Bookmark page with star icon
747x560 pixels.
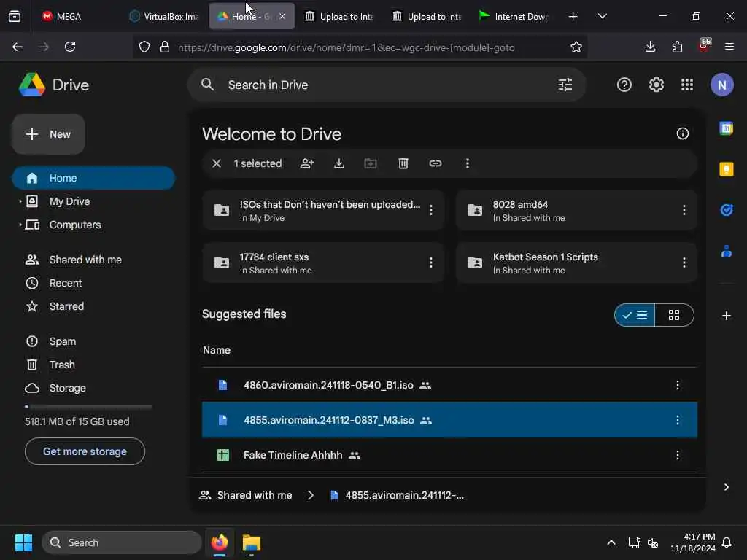click(576, 47)
